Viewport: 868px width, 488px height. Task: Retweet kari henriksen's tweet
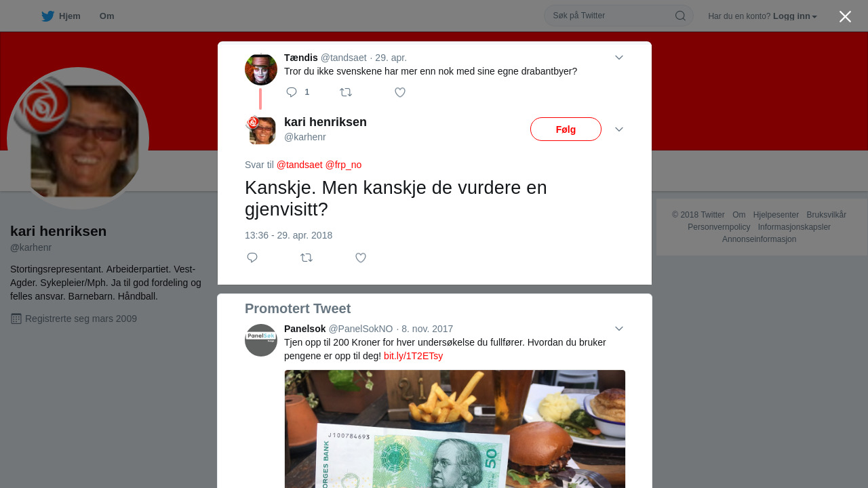[307, 258]
